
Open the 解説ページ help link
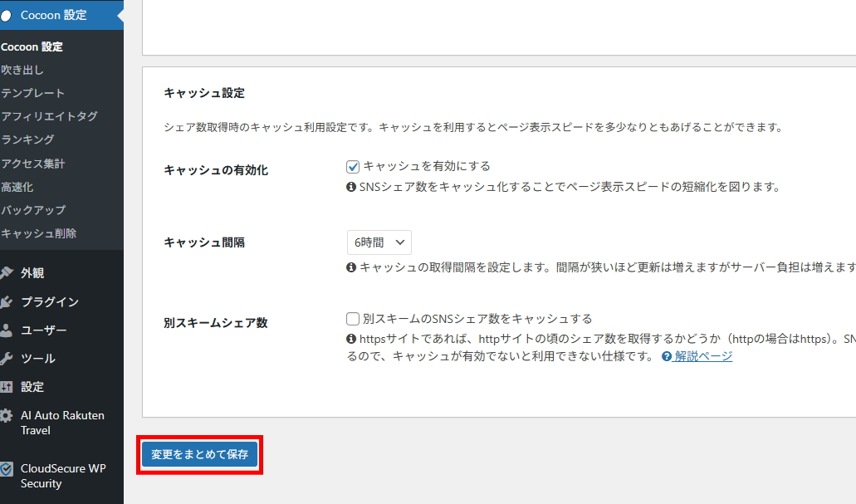702,356
